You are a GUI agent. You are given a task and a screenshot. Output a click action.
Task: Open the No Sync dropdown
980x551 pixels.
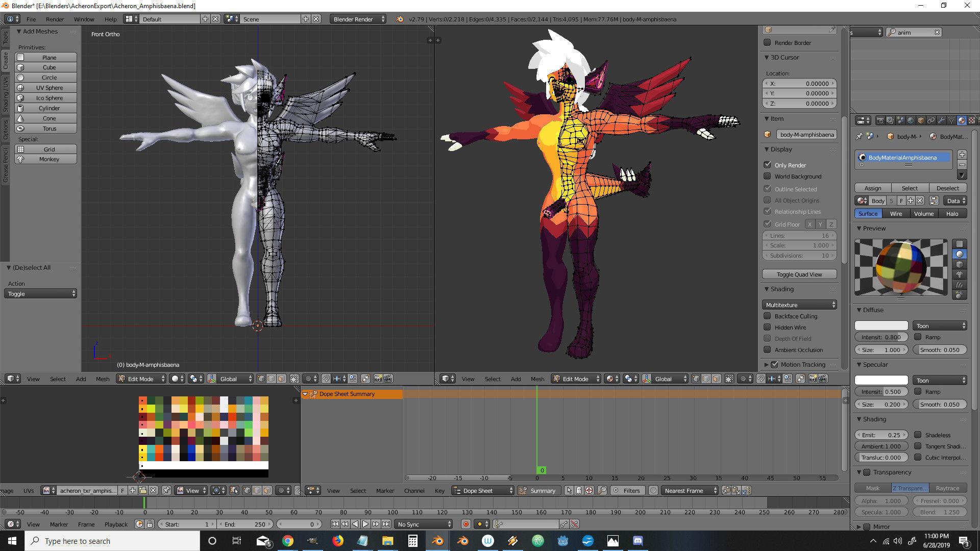coord(424,524)
